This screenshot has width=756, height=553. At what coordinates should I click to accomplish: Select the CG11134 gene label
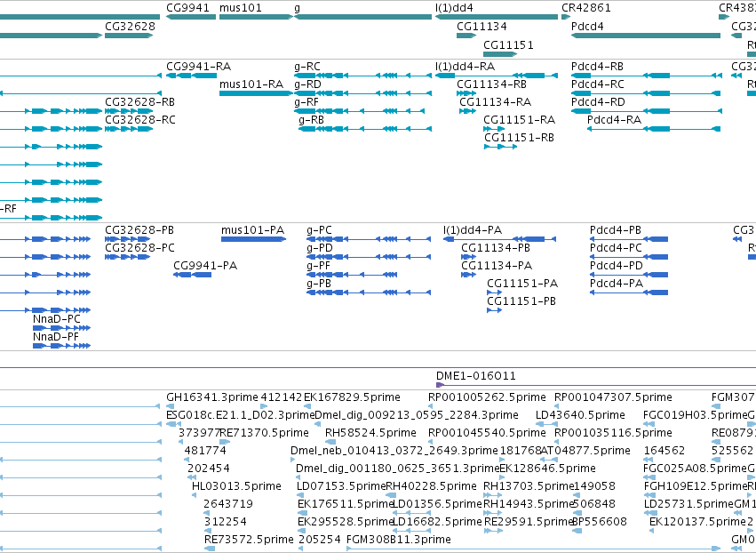coord(481,27)
